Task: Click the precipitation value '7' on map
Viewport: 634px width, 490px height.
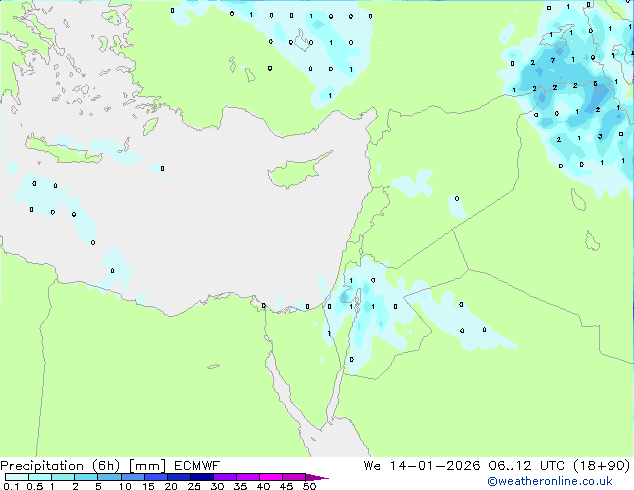Action: point(553,61)
